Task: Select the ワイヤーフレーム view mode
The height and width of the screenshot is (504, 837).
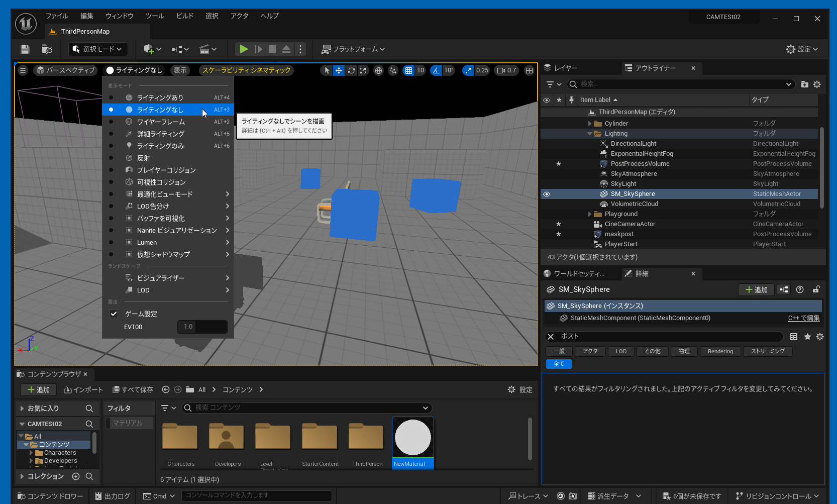Action: coord(161,122)
